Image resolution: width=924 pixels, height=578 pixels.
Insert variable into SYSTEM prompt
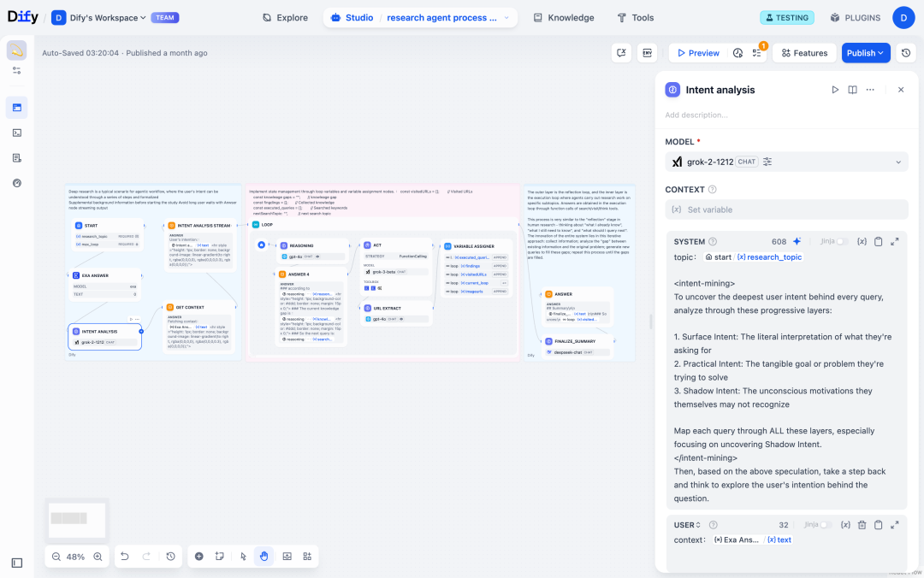[862, 242]
